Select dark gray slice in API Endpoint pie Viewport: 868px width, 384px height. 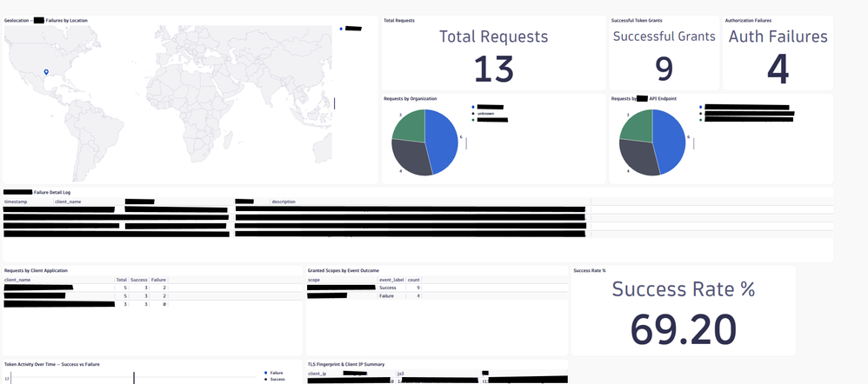(x=637, y=158)
